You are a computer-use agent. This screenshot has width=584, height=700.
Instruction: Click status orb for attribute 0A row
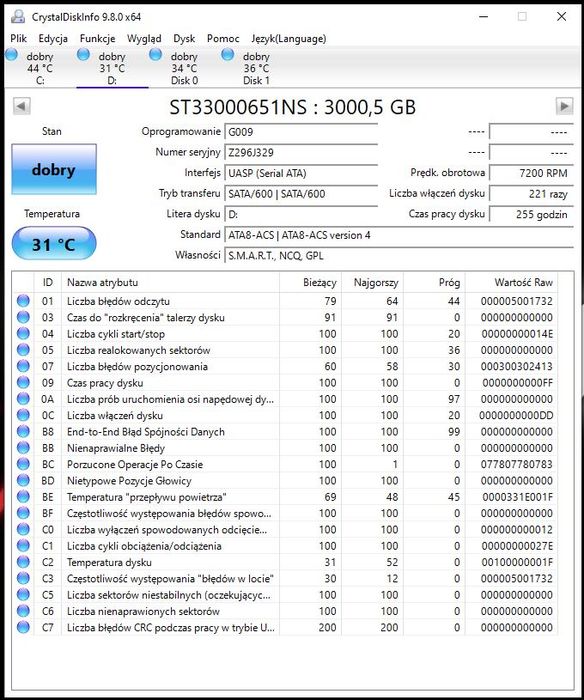23,399
